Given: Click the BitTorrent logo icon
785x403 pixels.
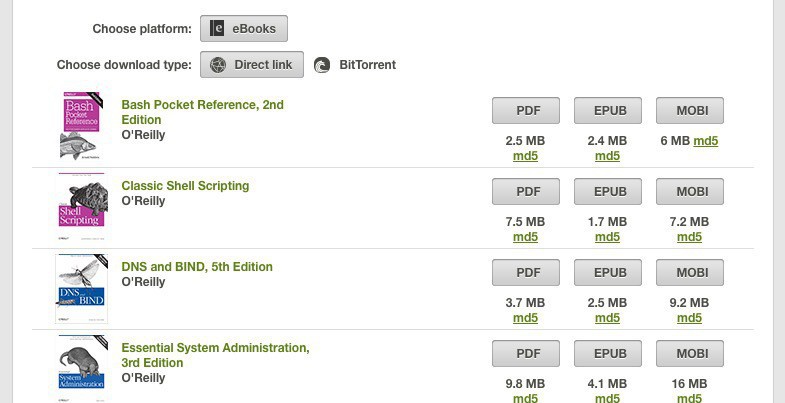Looking at the screenshot, I should pyautogui.click(x=322, y=66).
